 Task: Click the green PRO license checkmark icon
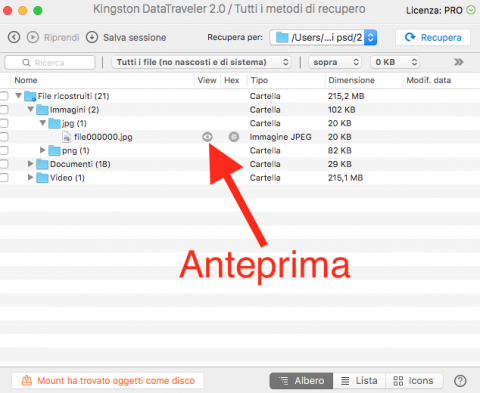471,10
